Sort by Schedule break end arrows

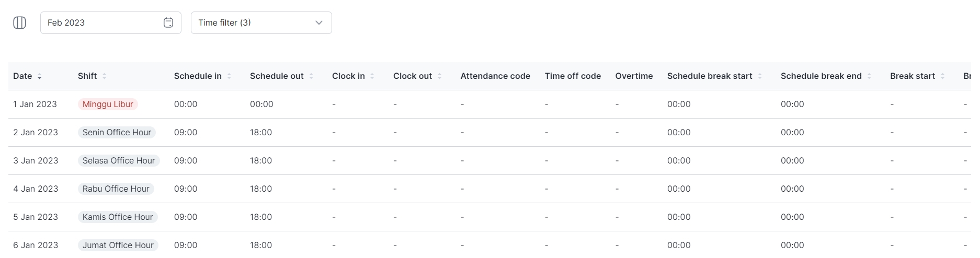coord(869,76)
